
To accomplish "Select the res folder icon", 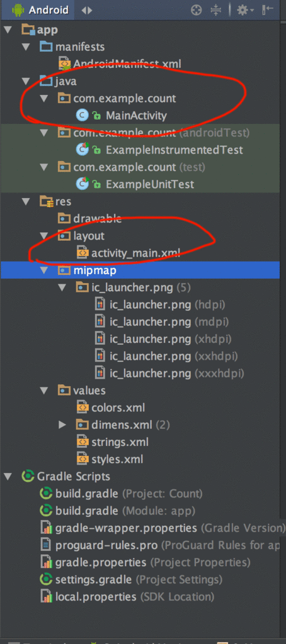I will pyautogui.click(x=45, y=202).
